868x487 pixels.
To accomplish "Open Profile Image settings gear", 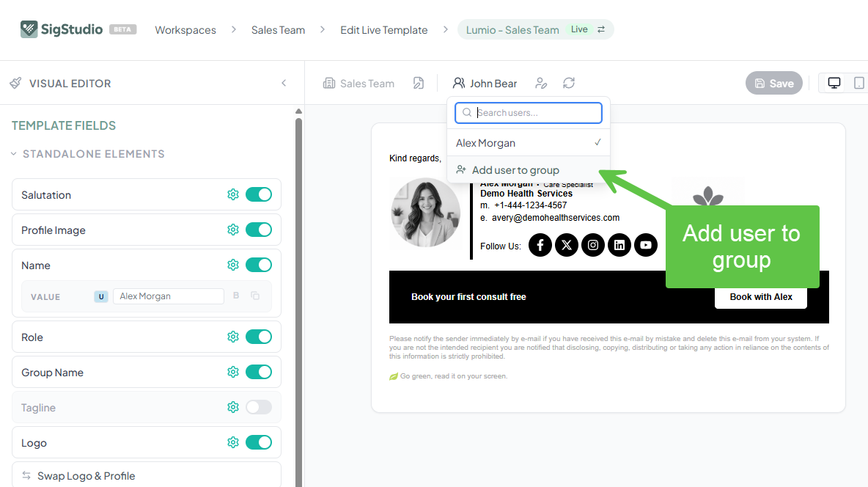I will (x=233, y=230).
